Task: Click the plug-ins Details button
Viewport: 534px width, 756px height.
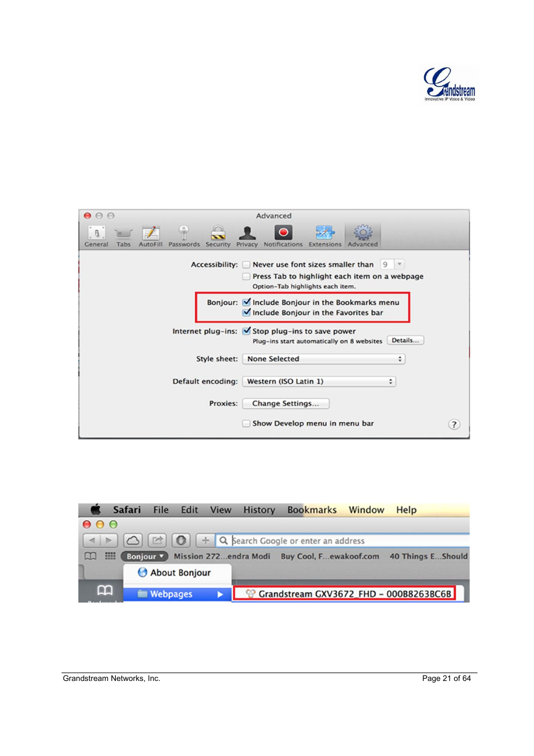Action: 405,340
